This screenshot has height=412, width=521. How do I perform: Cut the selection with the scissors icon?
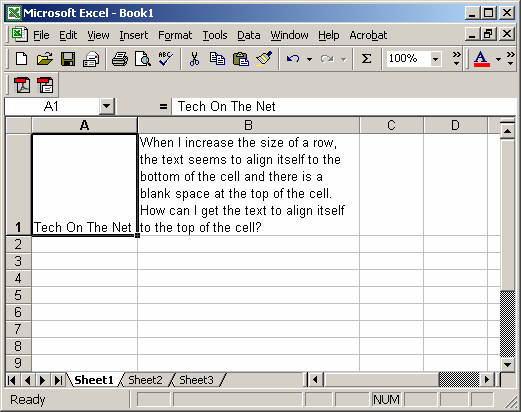pyautogui.click(x=194, y=59)
